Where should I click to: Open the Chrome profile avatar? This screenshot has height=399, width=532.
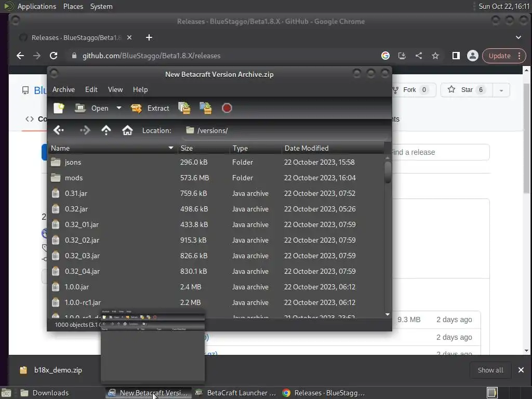[473, 56]
